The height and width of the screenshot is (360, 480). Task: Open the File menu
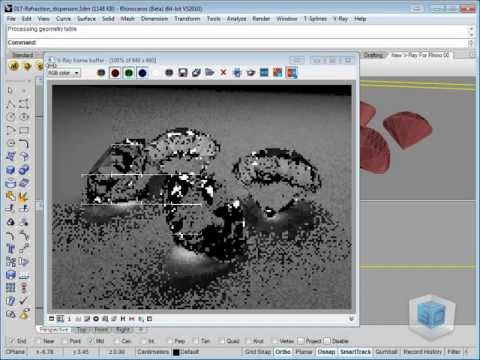pyautogui.click(x=11, y=19)
